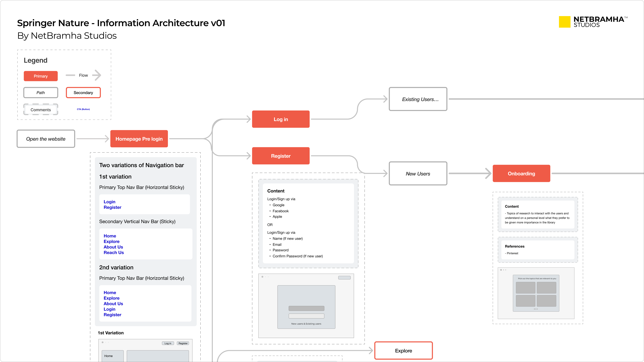
Task: Select the Explore secondary node
Action: click(403, 351)
